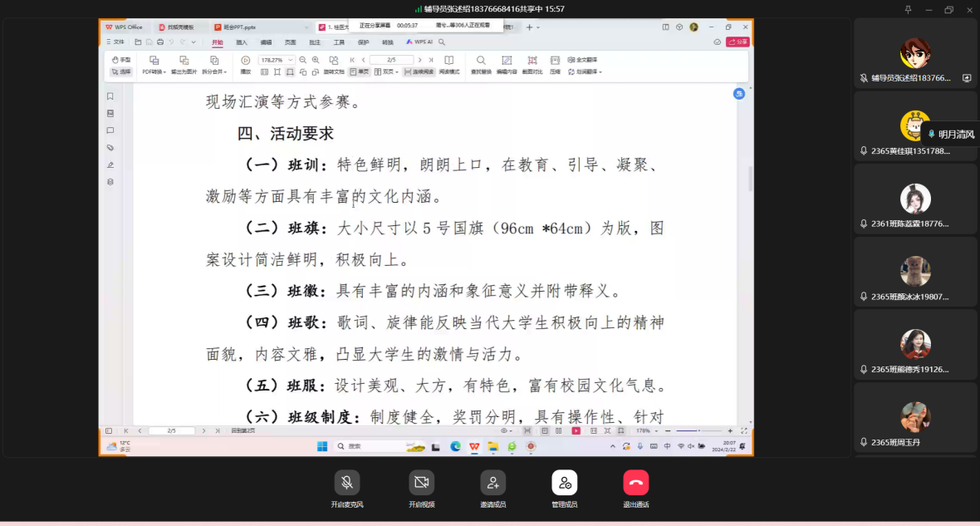Open 编辑内容 to edit PDF content
980x526 pixels.
click(x=507, y=65)
